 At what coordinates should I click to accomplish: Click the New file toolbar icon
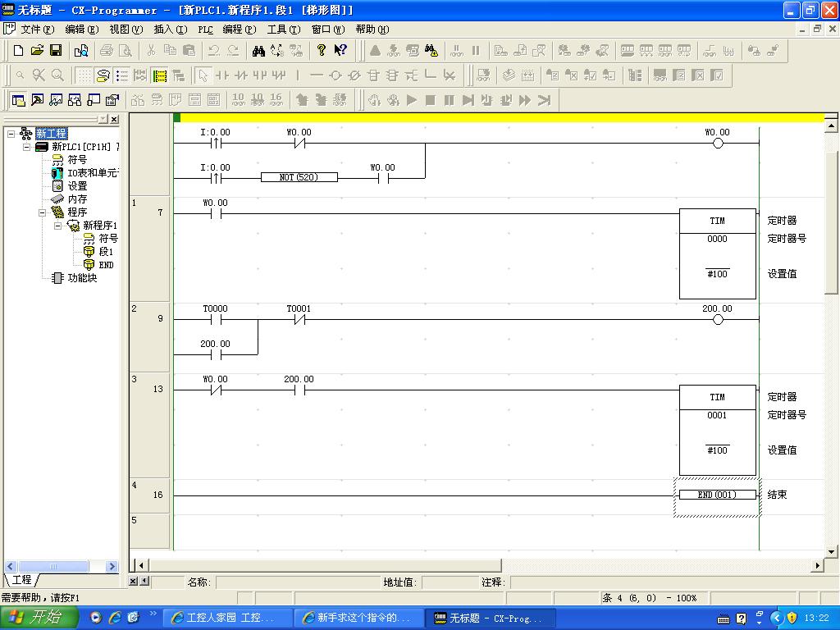click(19, 50)
